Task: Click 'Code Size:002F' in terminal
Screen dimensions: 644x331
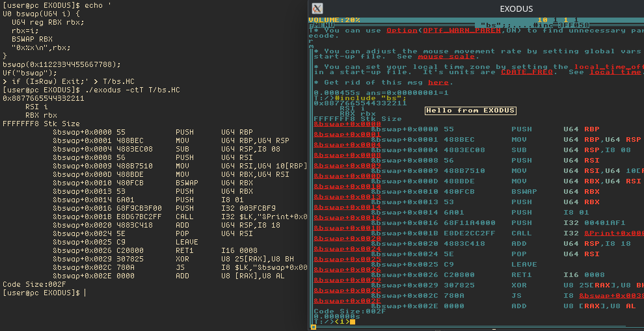Action: click(x=34, y=284)
